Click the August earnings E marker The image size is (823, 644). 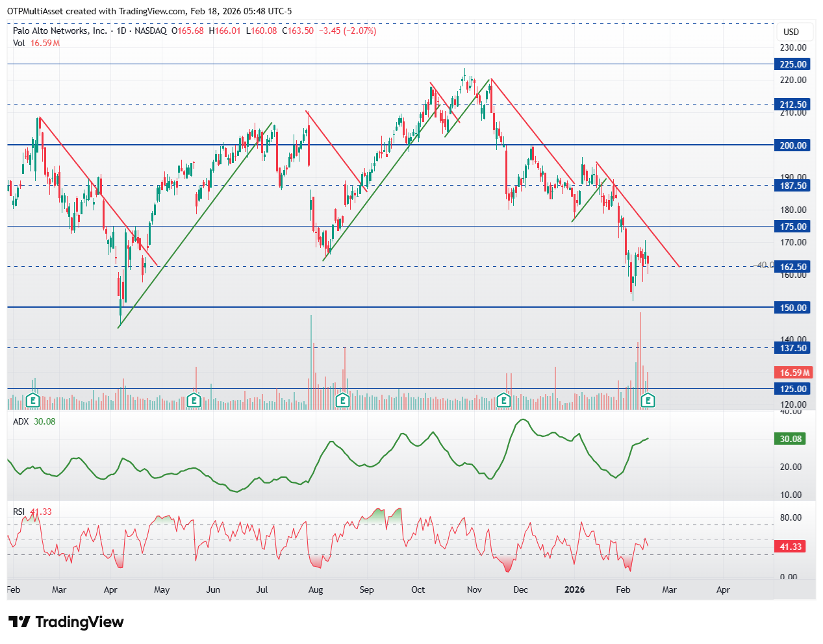[342, 401]
